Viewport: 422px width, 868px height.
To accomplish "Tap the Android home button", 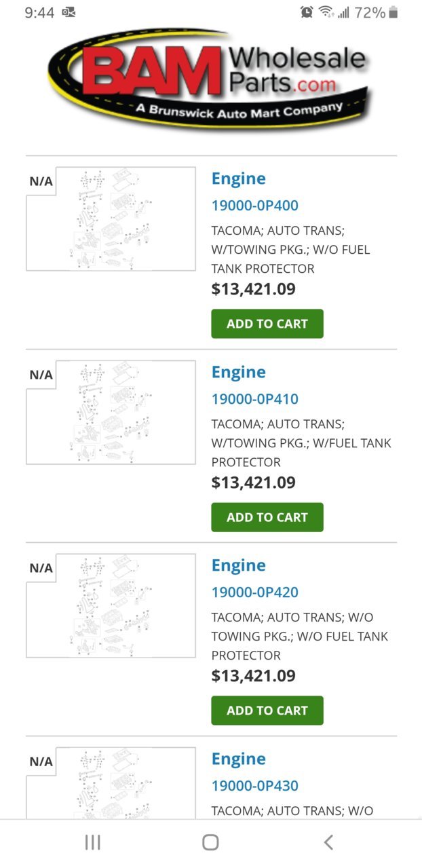I will pyautogui.click(x=210, y=842).
